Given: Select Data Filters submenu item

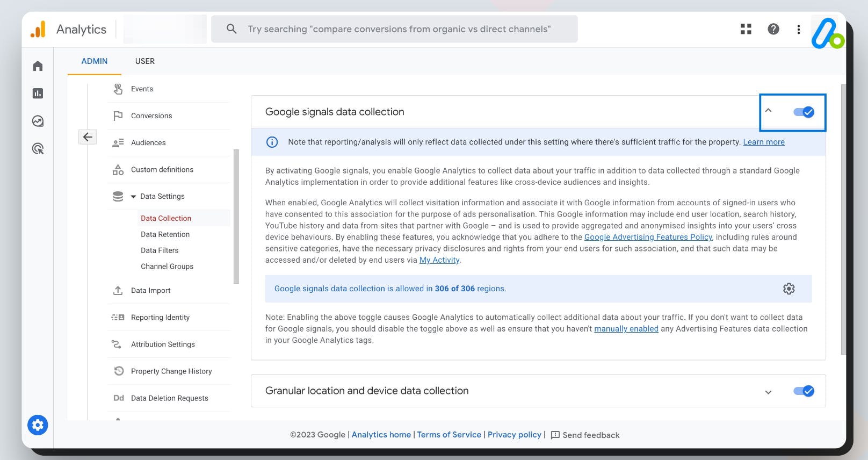Looking at the screenshot, I should tap(160, 250).
